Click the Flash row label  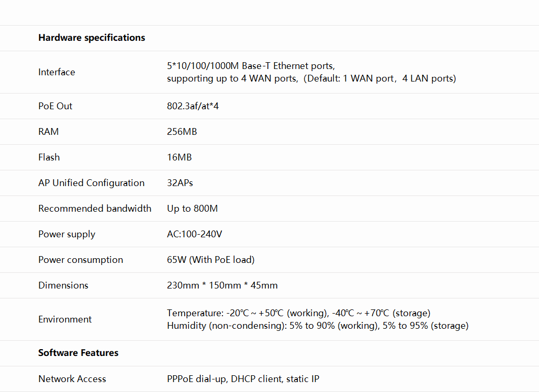coord(49,157)
